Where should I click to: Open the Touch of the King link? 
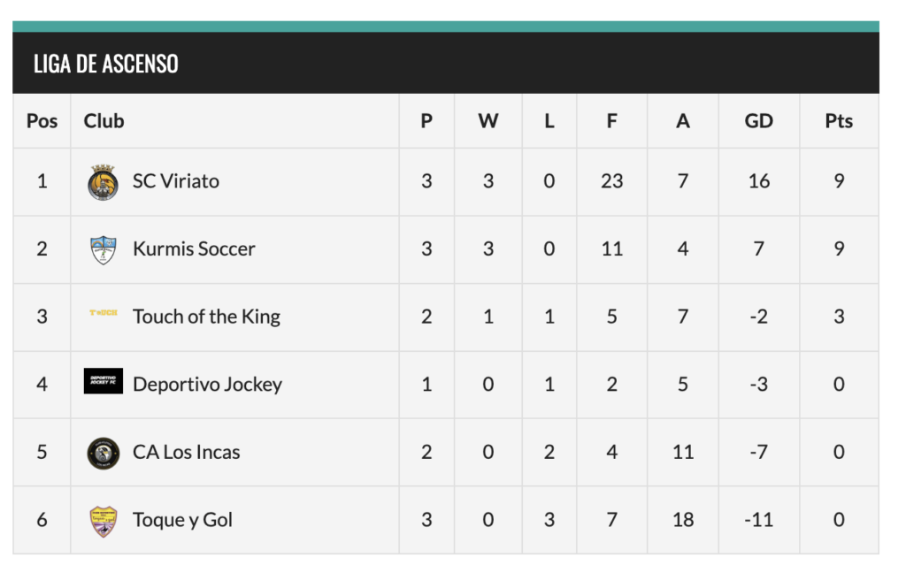[206, 317]
